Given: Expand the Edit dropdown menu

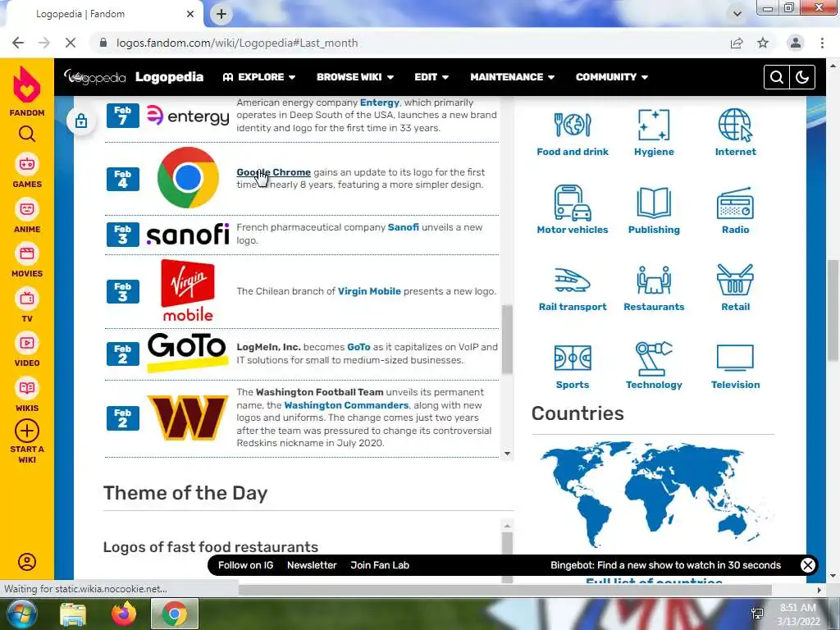Looking at the screenshot, I should 431,77.
